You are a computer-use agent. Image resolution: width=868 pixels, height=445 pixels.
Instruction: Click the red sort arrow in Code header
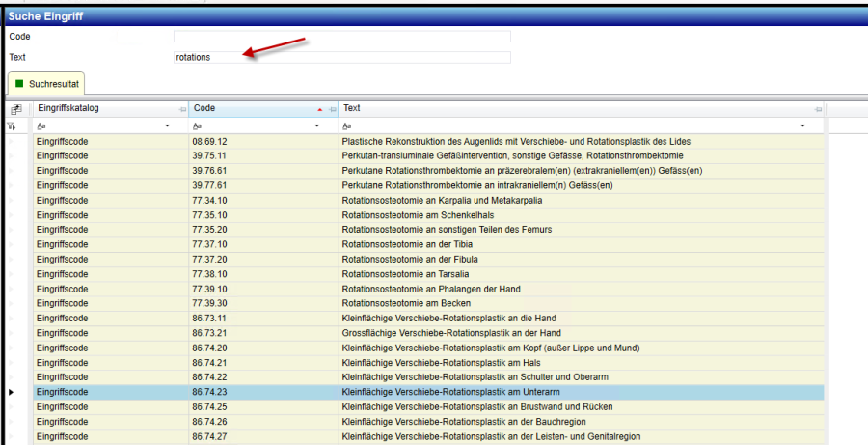(320, 109)
